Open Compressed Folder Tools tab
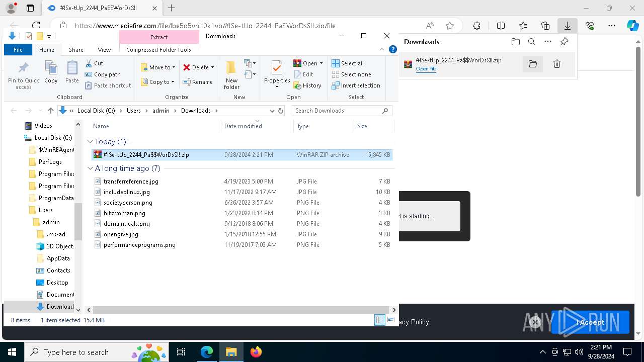The width and height of the screenshot is (644, 362). 159,50
